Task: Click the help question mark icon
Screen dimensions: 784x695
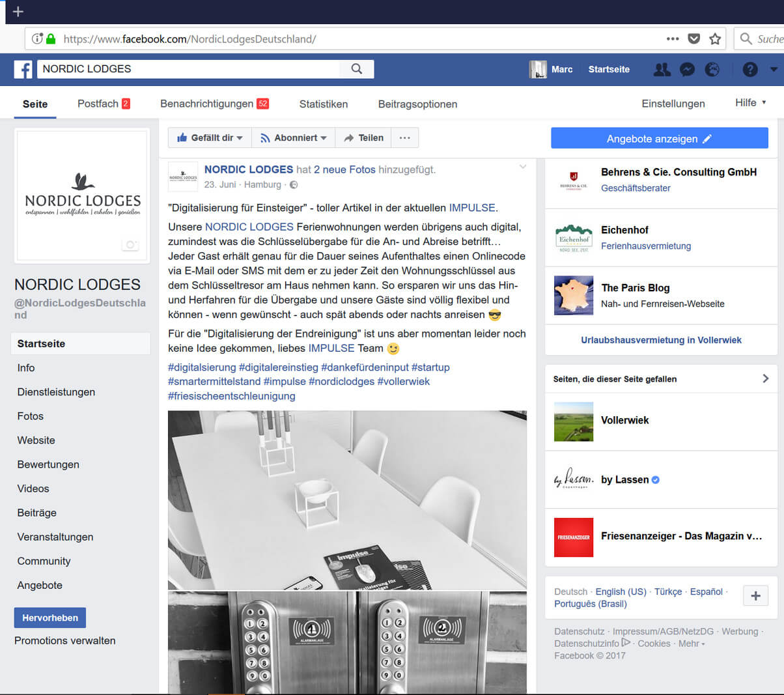Action: 750,69
